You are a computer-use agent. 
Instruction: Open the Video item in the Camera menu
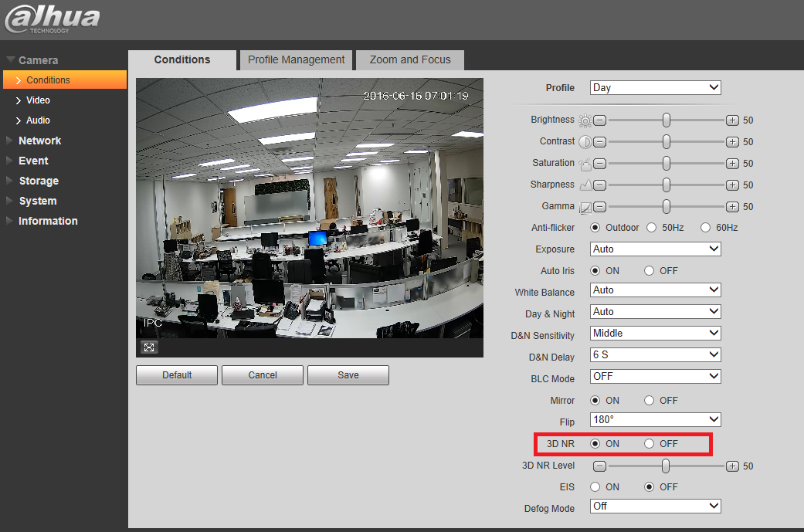pyautogui.click(x=38, y=100)
